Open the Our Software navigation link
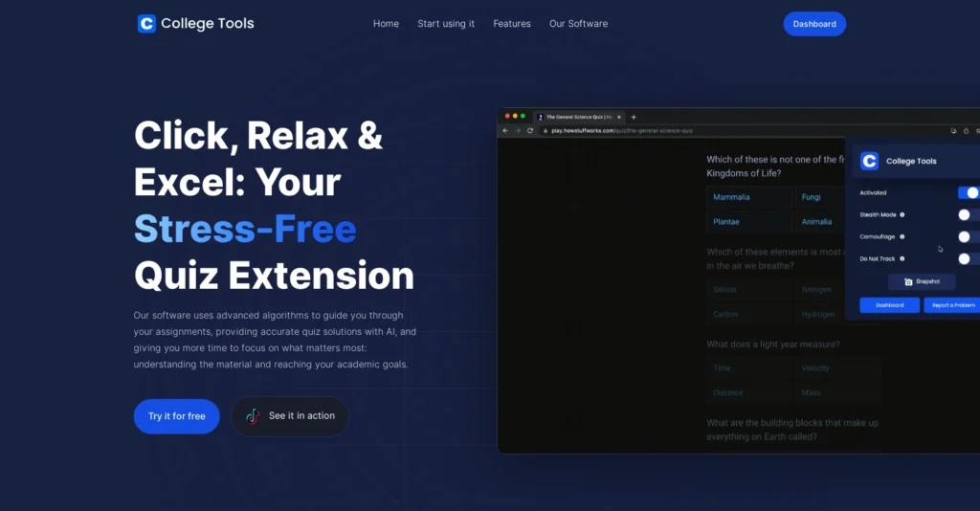 [578, 24]
